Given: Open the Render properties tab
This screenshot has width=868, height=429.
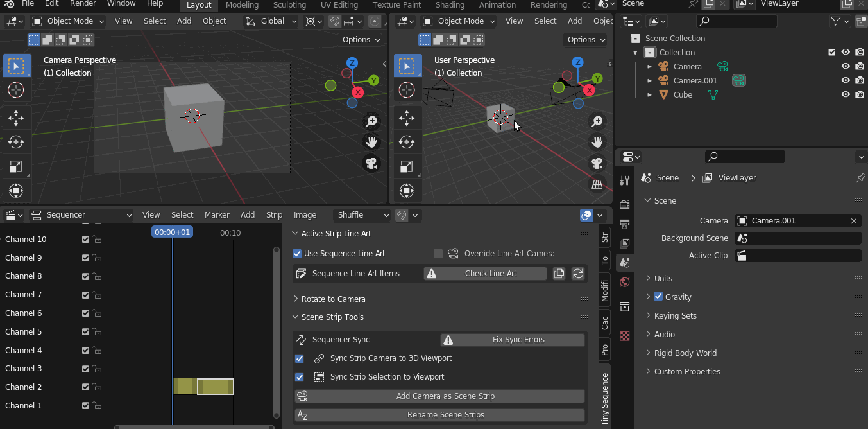Looking at the screenshot, I should click(624, 204).
